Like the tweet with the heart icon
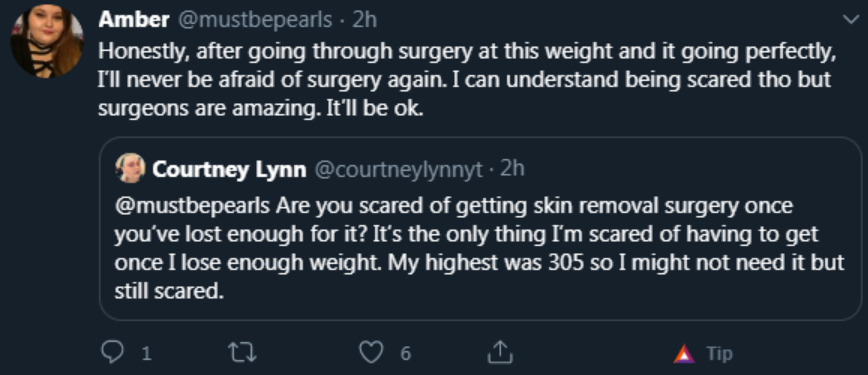The image size is (868, 375). coord(371,352)
